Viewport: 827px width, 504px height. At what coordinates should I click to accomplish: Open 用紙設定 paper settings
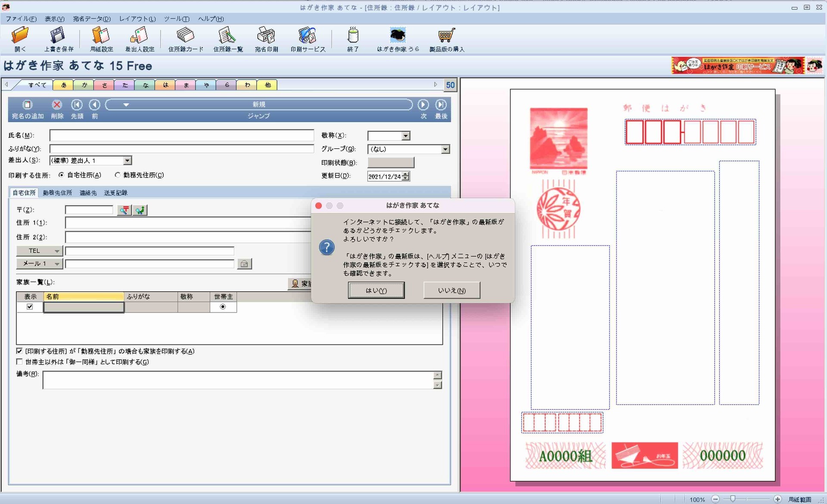coord(101,39)
